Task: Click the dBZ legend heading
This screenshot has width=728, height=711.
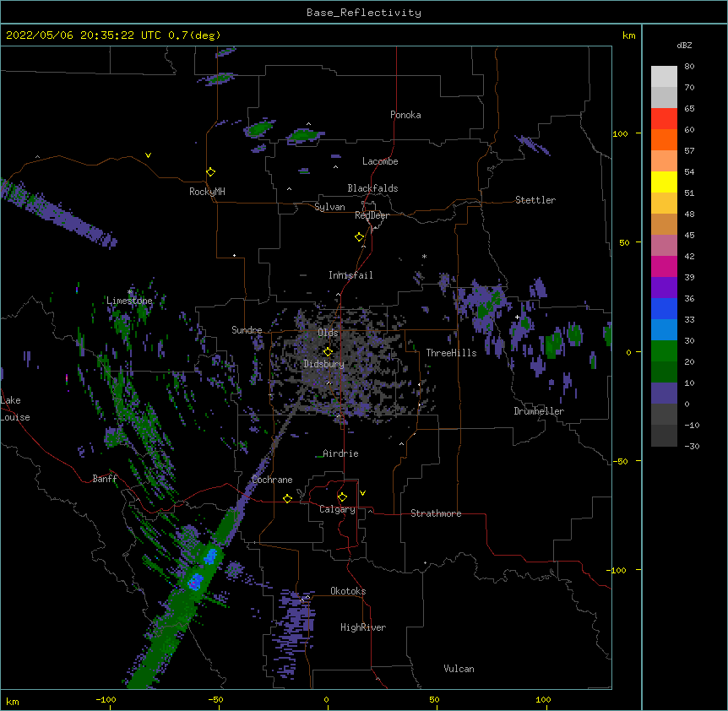Action: point(684,45)
